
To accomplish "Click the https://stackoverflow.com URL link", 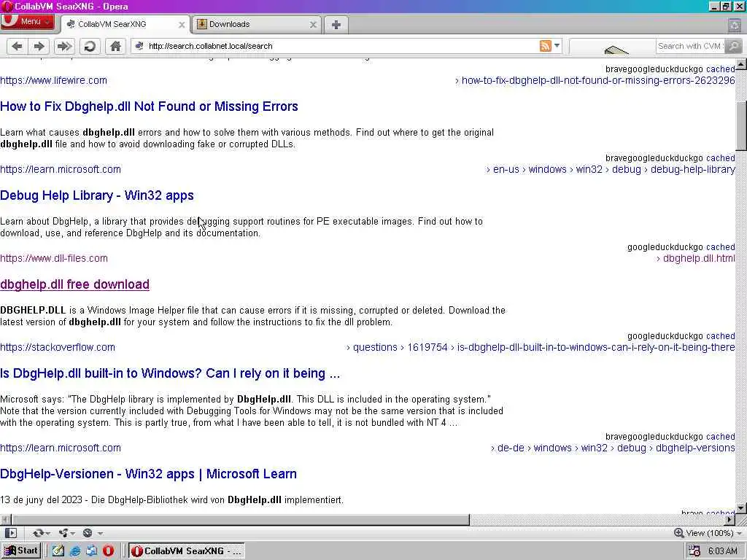I will [x=58, y=347].
